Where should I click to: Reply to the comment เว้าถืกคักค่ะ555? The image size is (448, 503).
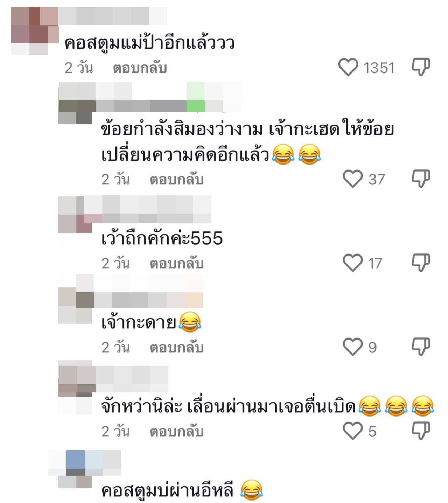(177, 264)
